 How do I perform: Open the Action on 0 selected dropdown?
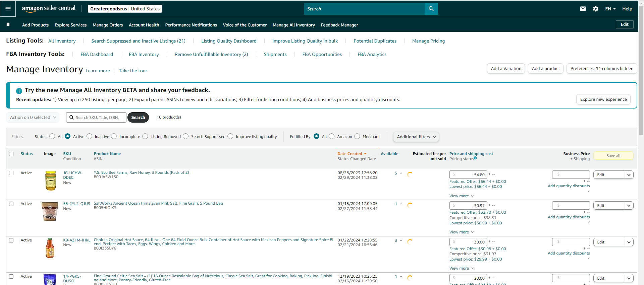point(33,118)
